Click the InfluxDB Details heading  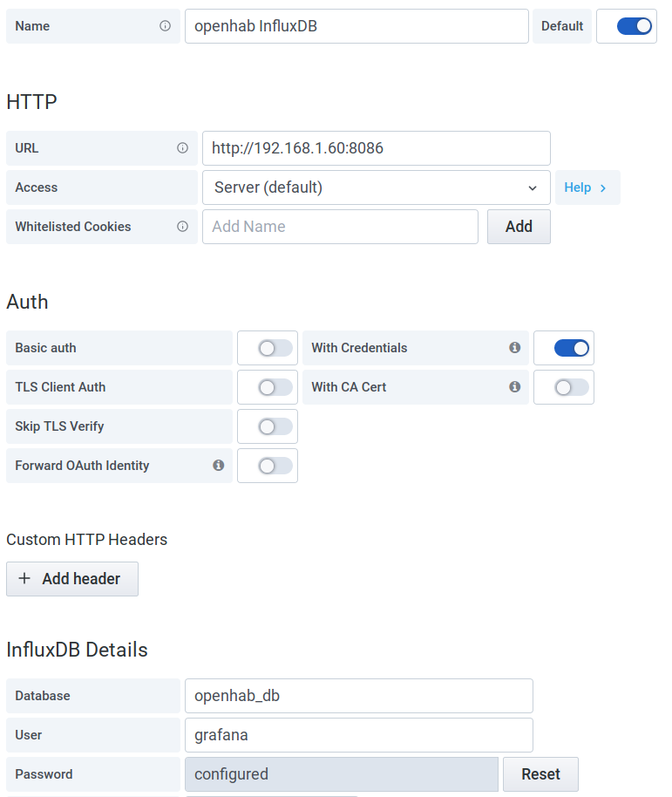click(78, 650)
